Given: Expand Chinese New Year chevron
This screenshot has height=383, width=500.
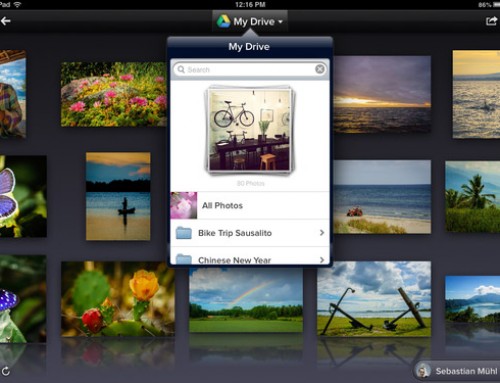Looking at the screenshot, I should (x=322, y=260).
